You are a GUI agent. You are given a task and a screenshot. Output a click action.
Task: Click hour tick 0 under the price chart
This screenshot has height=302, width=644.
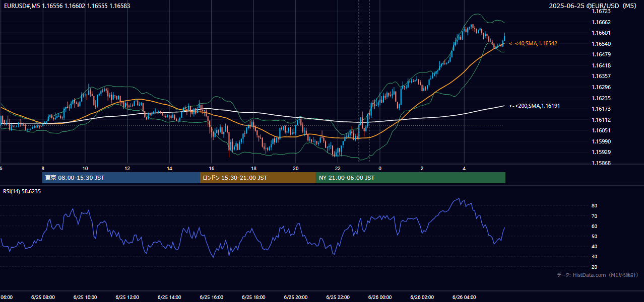coord(380,169)
